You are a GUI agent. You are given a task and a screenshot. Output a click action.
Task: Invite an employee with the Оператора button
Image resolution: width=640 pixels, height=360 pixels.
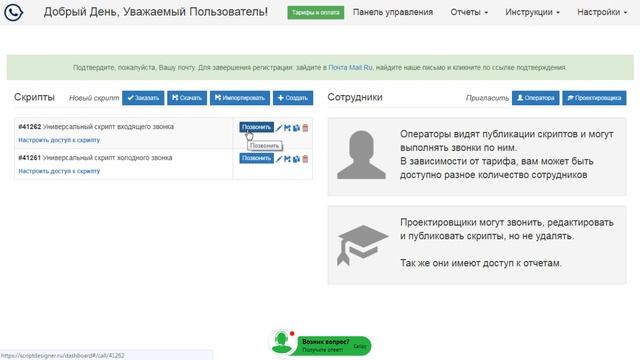tap(536, 98)
